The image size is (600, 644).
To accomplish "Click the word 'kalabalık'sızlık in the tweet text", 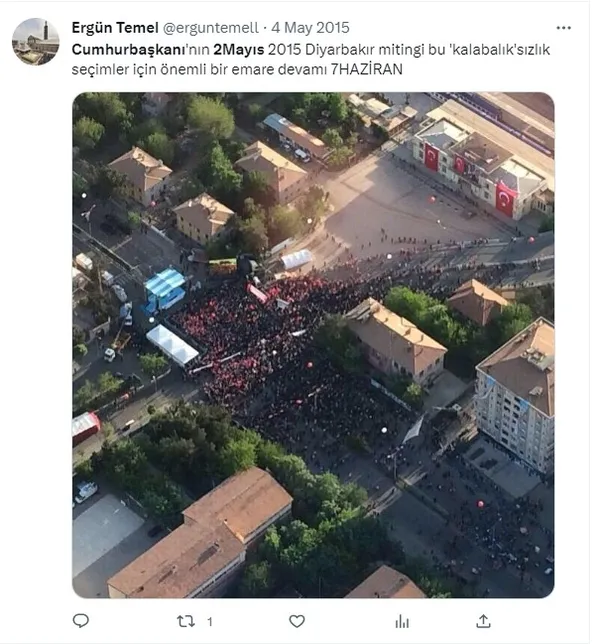I will [500, 50].
